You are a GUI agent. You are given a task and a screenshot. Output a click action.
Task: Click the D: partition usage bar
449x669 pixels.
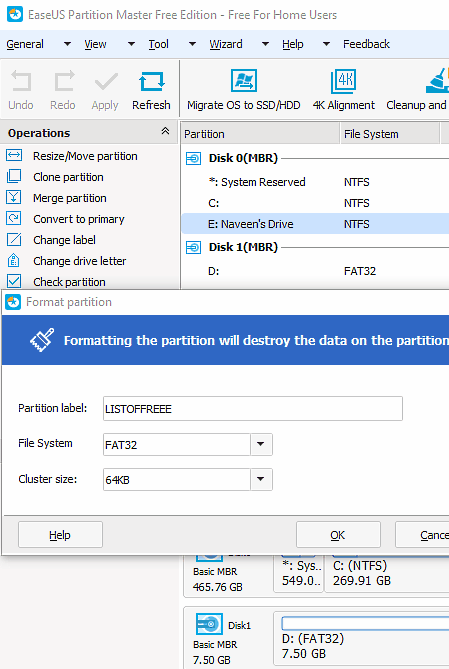pos(365,623)
